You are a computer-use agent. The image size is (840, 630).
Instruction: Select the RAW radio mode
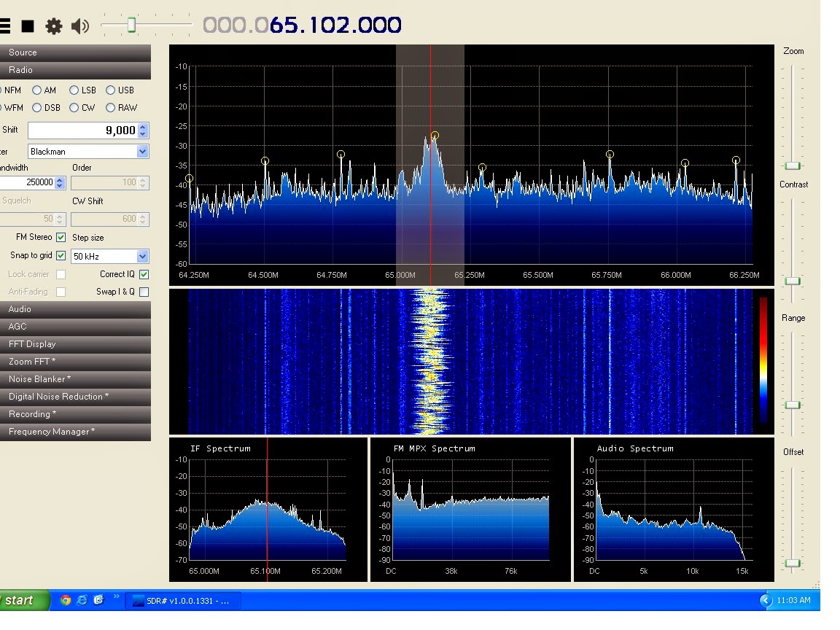tap(110, 108)
